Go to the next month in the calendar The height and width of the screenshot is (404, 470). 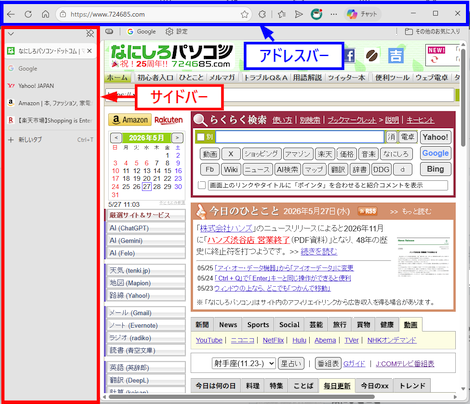[177, 137]
